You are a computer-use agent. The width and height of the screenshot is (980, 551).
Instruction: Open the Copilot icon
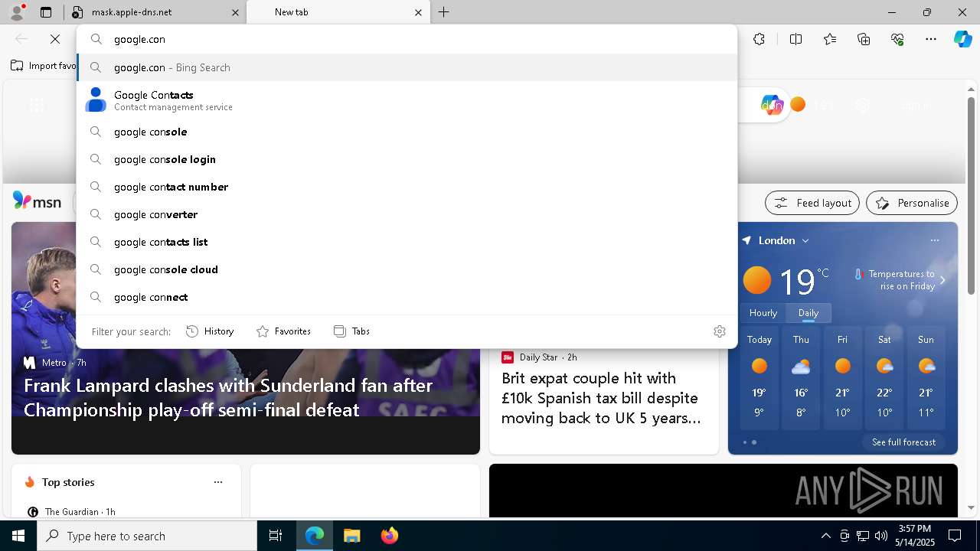pos(962,39)
